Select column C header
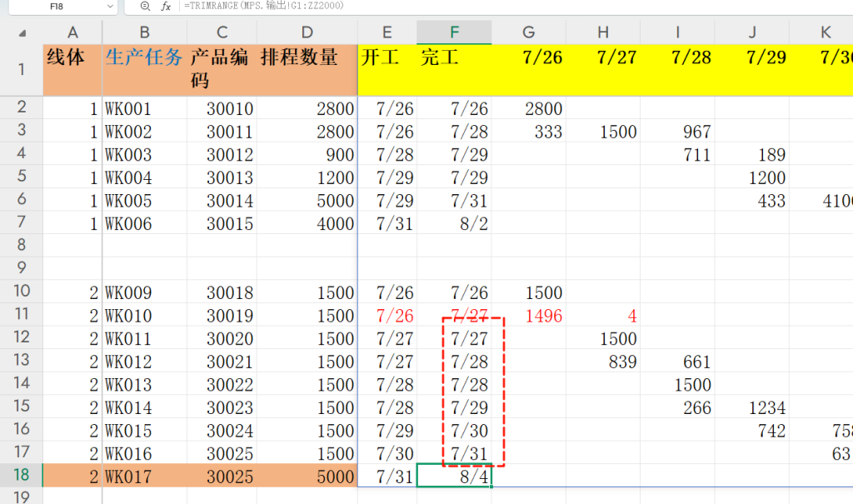 [x=222, y=32]
